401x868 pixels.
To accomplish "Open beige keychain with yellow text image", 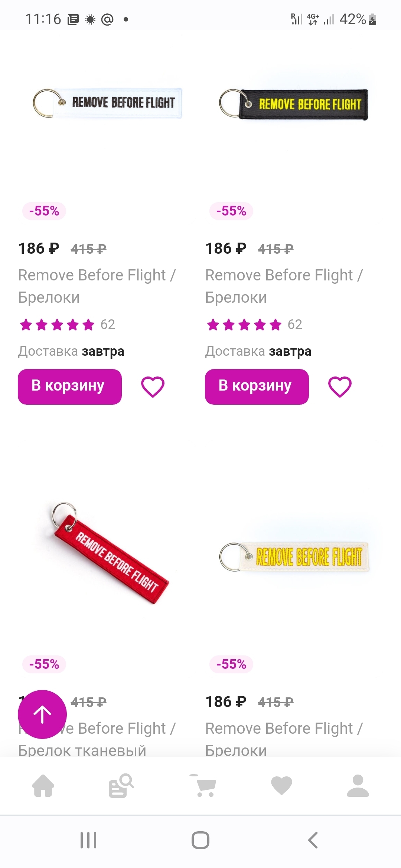I will tap(294, 556).
